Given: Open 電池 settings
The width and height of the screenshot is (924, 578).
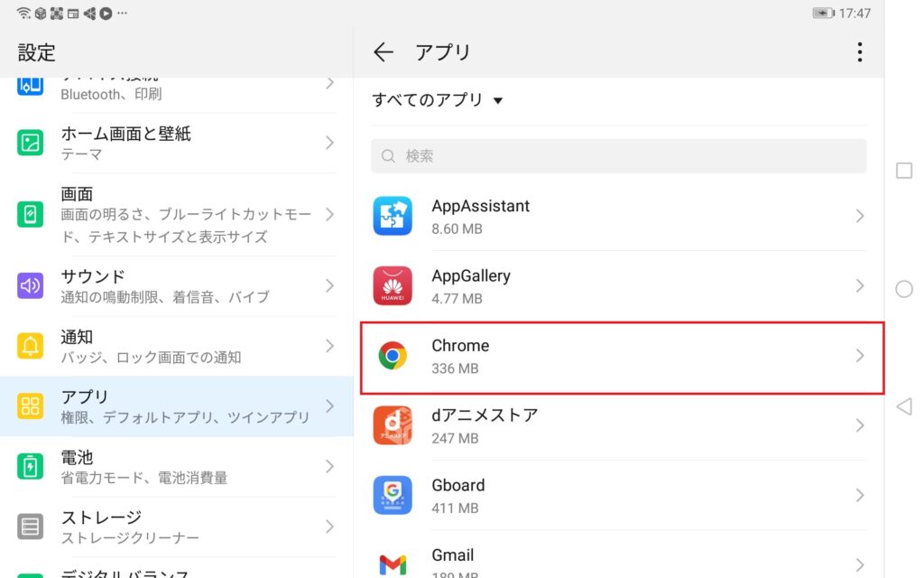Looking at the screenshot, I should click(x=177, y=467).
